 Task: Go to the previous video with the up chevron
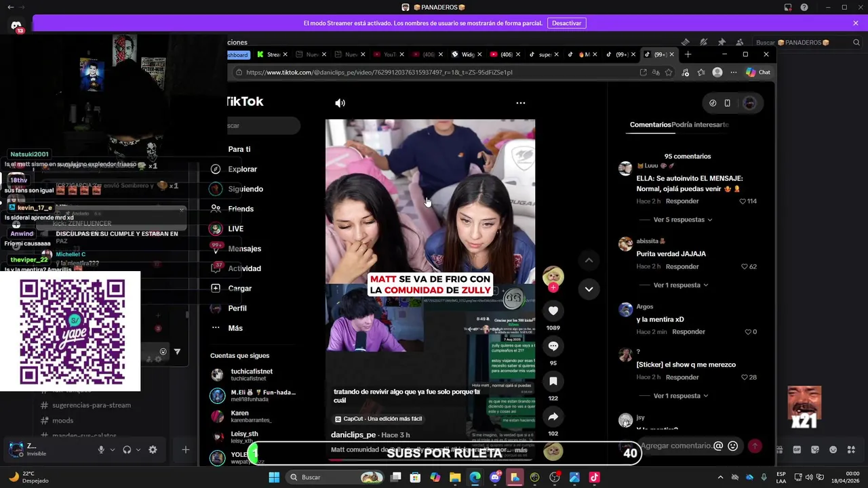(589, 260)
